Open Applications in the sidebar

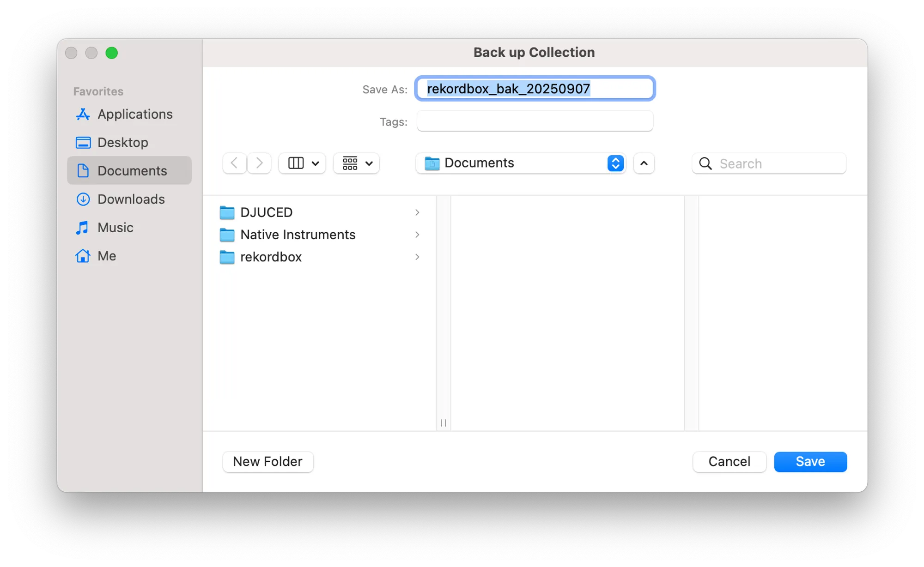[134, 114]
